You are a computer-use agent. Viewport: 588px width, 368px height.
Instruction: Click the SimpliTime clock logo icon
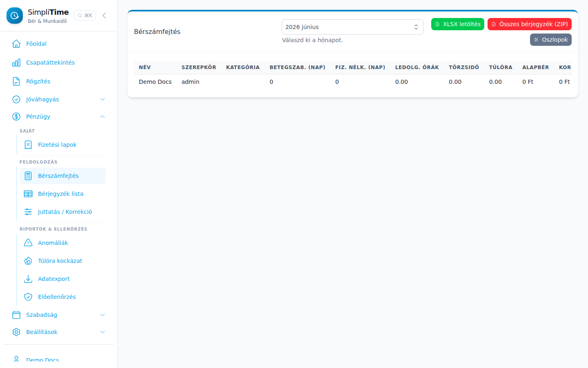click(x=15, y=16)
